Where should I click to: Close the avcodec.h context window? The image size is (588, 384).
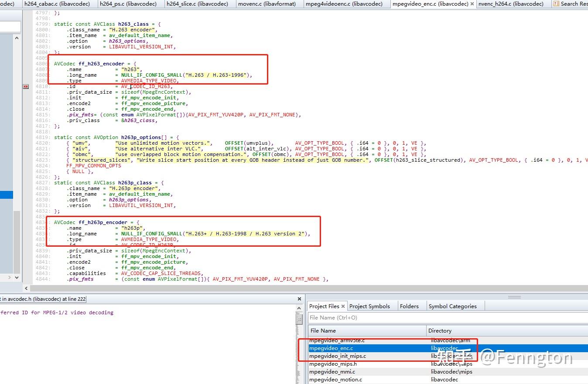click(299, 299)
